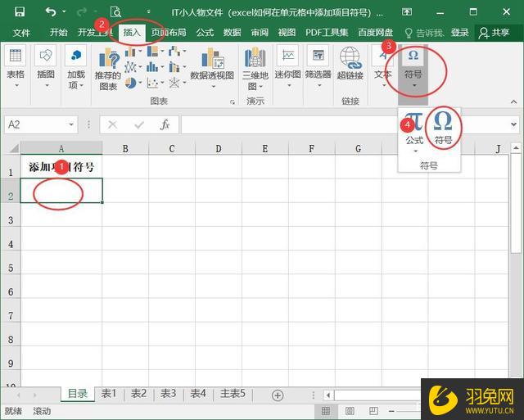Open the PDF工具集 ribbon tab
This screenshot has width=524, height=420.
(x=327, y=33)
